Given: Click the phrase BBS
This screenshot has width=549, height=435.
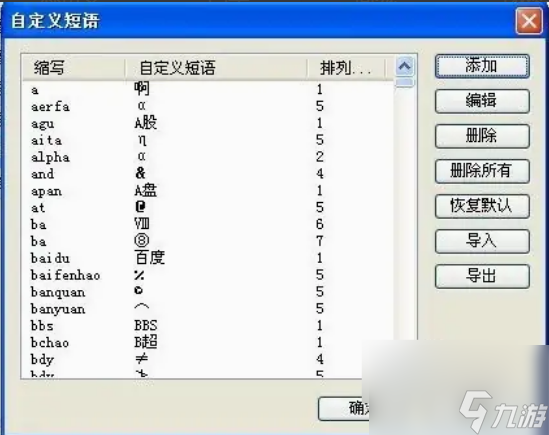Looking at the screenshot, I should click(x=146, y=325).
